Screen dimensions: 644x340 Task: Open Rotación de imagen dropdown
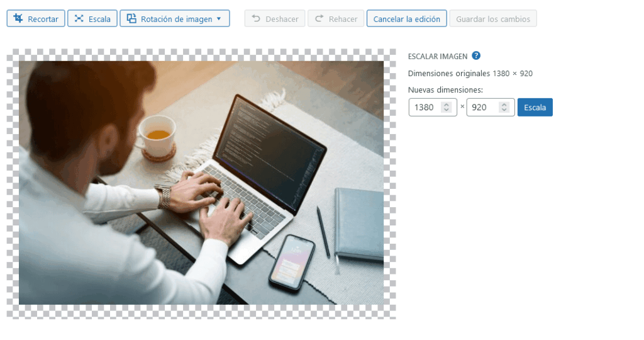(x=175, y=18)
